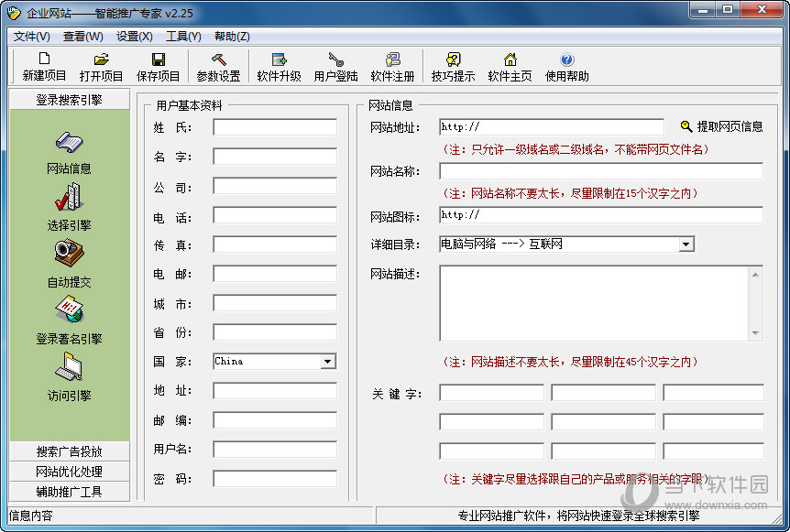Open the 帮助(Z) menu
The image size is (790, 532).
point(232,37)
